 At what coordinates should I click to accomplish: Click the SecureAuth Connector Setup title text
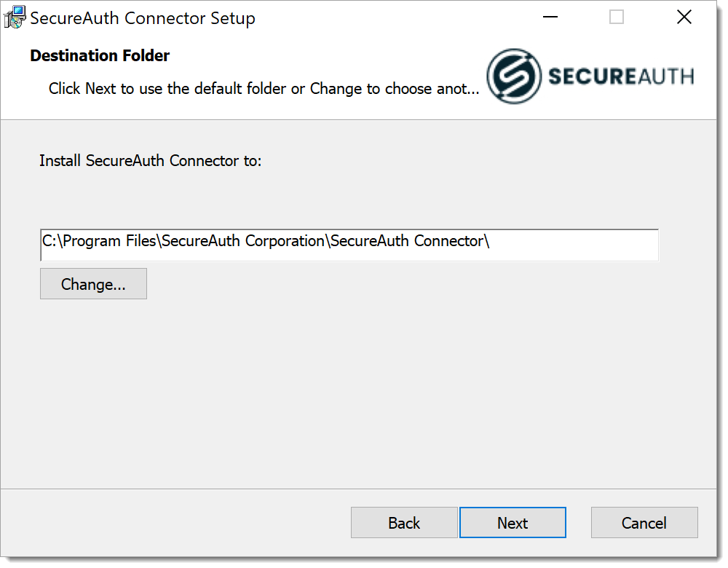point(141,18)
